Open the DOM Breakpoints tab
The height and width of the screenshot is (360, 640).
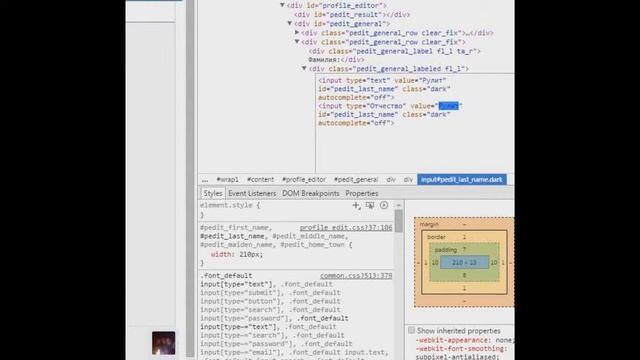coord(311,193)
